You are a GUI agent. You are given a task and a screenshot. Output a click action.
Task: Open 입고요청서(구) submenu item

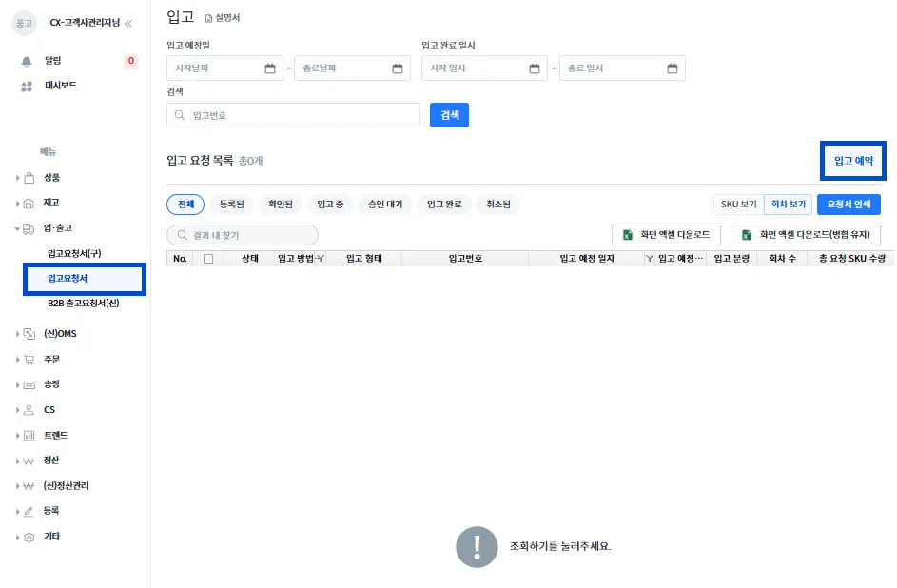(x=74, y=253)
